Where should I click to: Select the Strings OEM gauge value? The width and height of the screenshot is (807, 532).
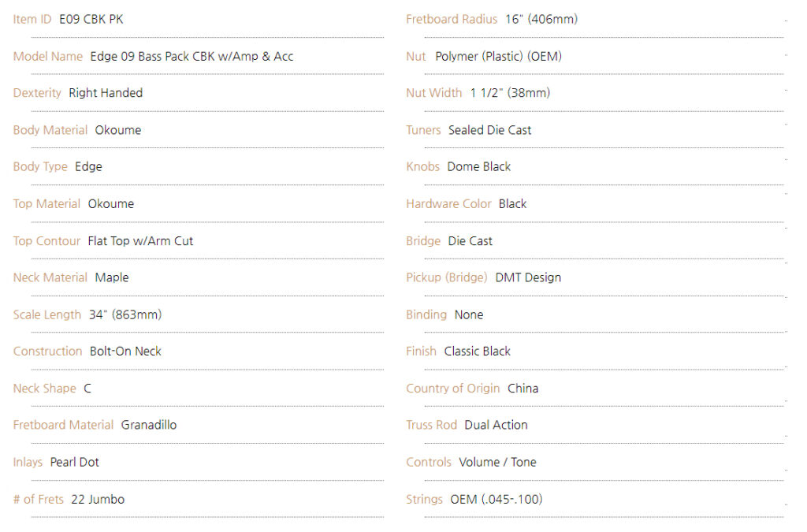coord(496,499)
